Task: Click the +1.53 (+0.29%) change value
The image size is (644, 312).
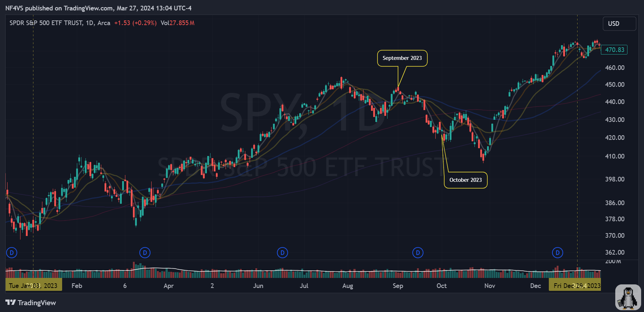Action: (135, 23)
